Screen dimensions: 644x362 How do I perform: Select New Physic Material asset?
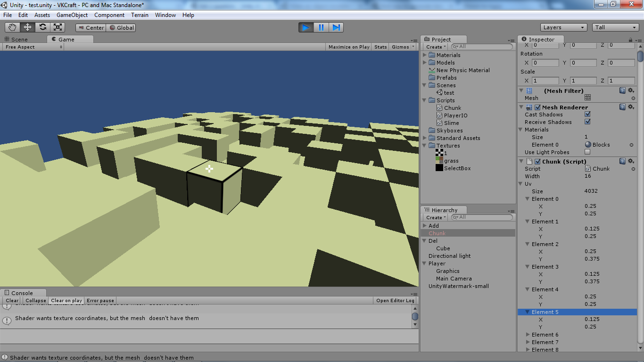[x=459, y=70]
